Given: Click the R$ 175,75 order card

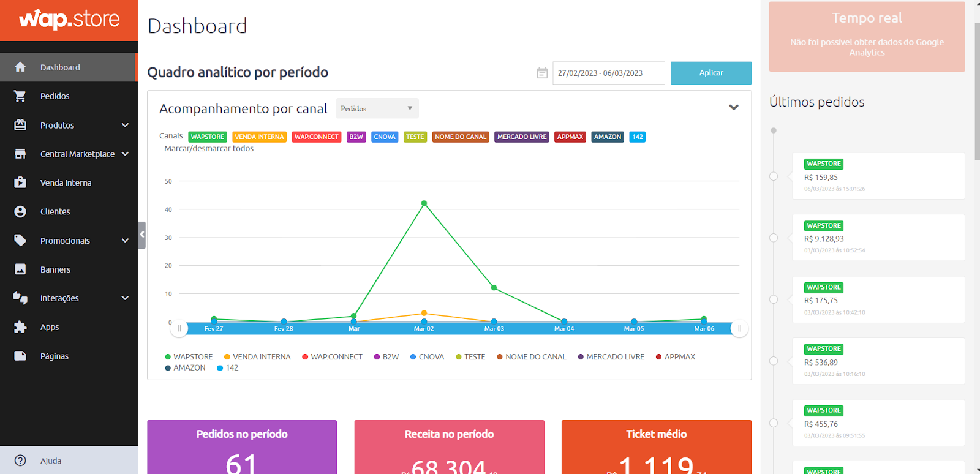Looking at the screenshot, I should (878, 299).
